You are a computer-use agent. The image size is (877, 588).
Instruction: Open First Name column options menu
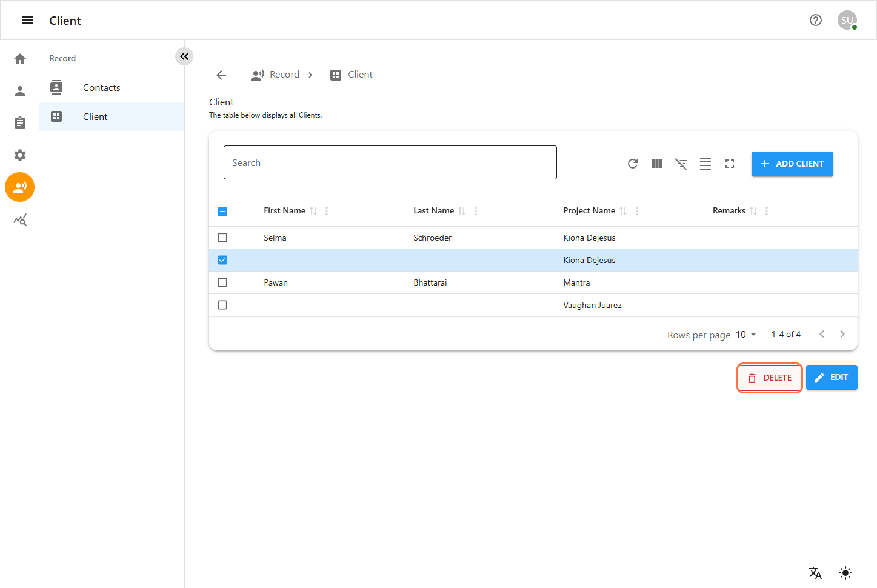[x=327, y=211]
